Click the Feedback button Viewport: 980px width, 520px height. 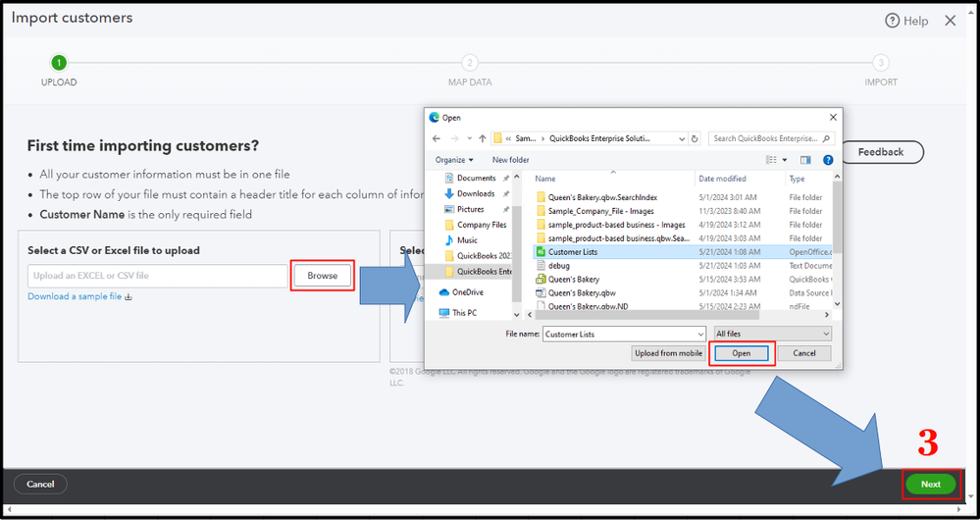[881, 152]
